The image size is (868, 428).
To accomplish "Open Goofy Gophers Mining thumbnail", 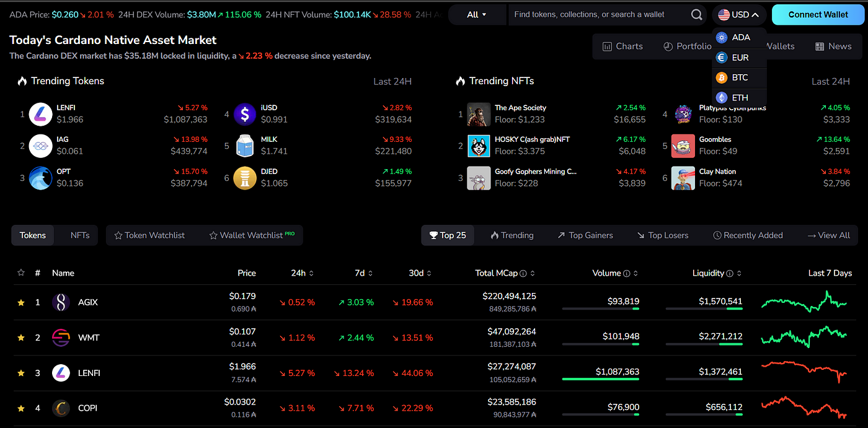I will point(479,178).
